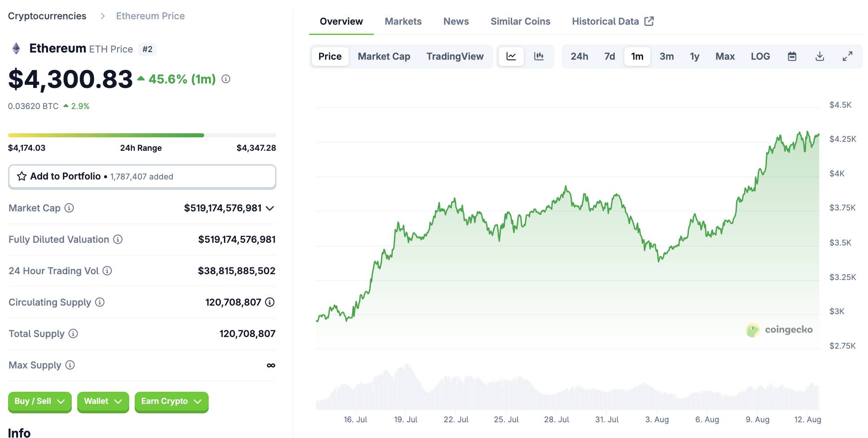Click the #2 rank badge

click(147, 49)
